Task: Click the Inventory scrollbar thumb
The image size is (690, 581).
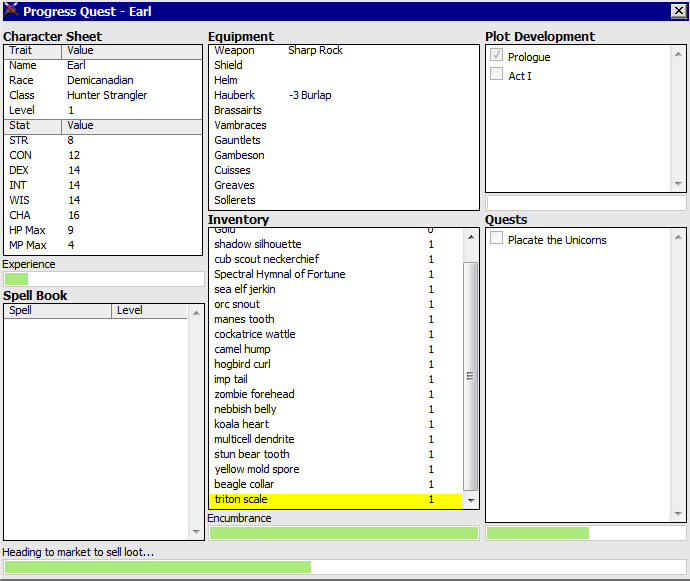Action: point(470,376)
